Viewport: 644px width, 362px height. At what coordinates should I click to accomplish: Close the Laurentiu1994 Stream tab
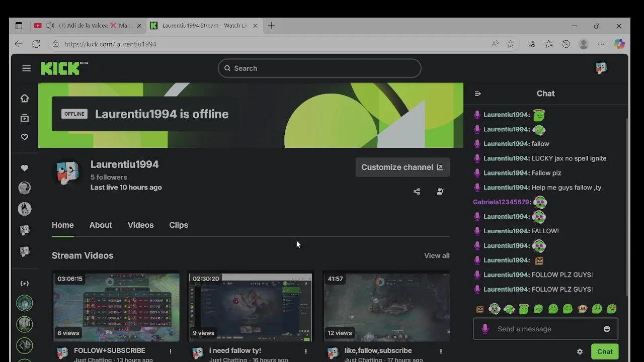256,26
